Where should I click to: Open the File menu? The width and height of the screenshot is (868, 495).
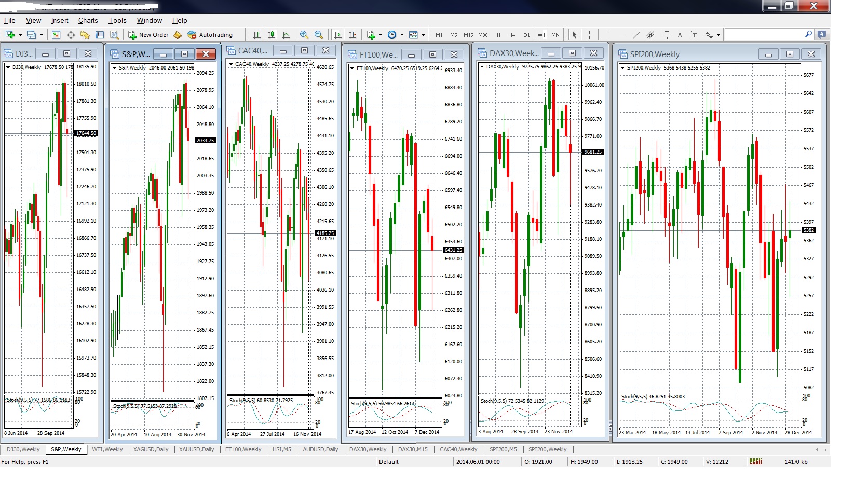(10, 20)
